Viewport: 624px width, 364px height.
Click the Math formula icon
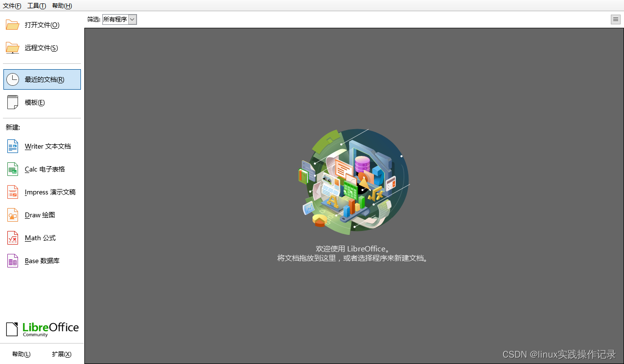tap(13, 238)
